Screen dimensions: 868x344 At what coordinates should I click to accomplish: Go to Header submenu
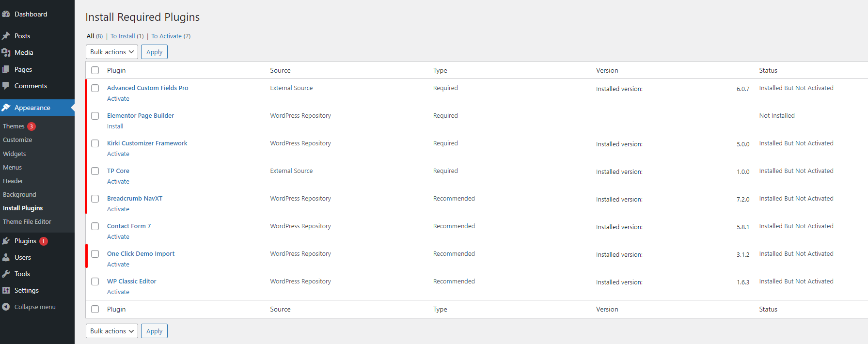13,181
